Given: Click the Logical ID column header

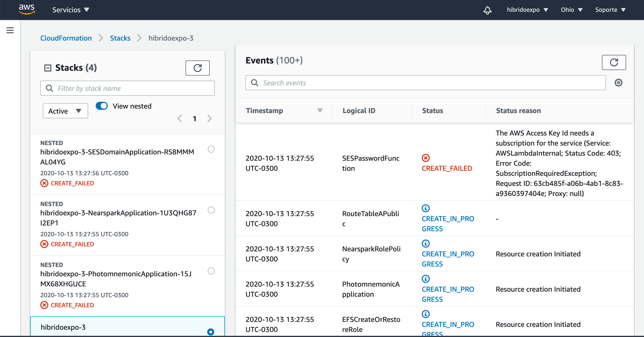Looking at the screenshot, I should (x=359, y=111).
